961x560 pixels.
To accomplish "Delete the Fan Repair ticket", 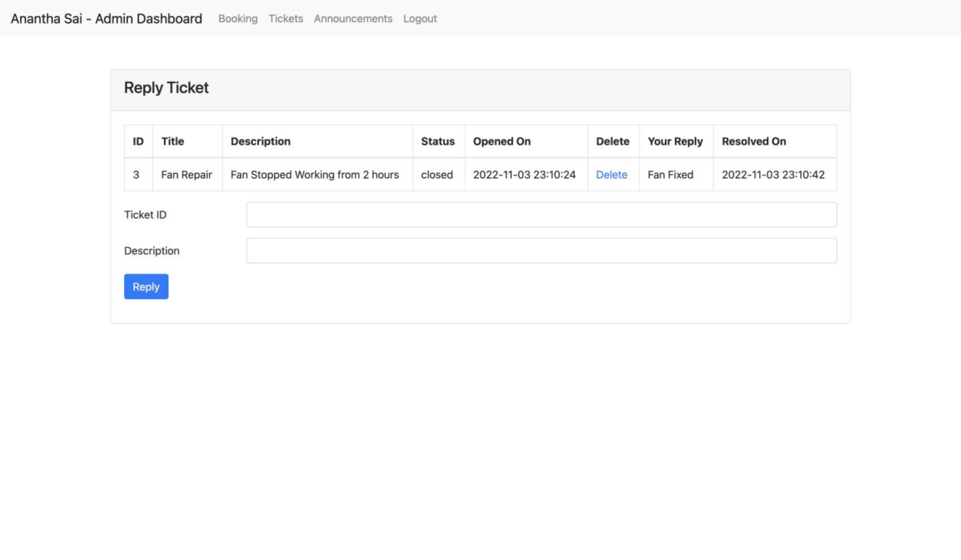I will tap(611, 174).
